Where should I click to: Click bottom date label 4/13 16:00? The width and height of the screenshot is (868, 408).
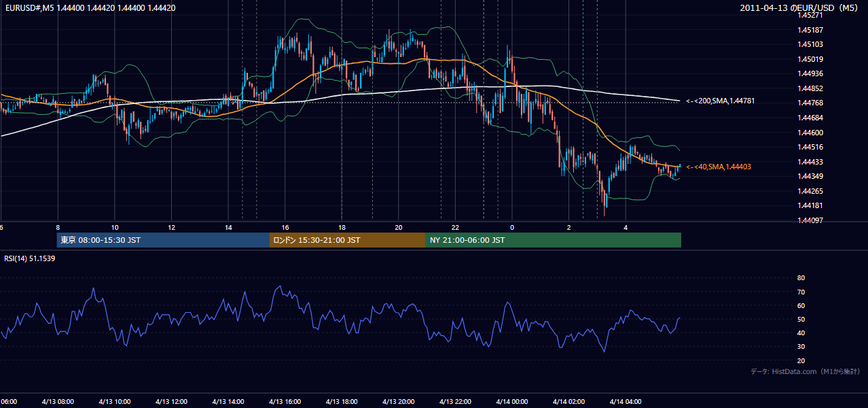[285, 402]
